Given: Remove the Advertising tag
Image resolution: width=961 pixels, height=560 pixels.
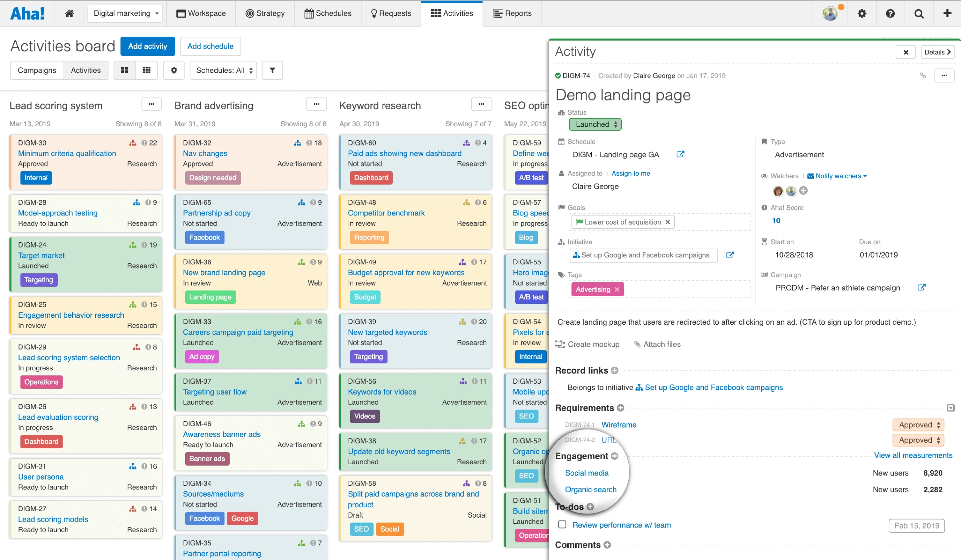Looking at the screenshot, I should click(617, 289).
